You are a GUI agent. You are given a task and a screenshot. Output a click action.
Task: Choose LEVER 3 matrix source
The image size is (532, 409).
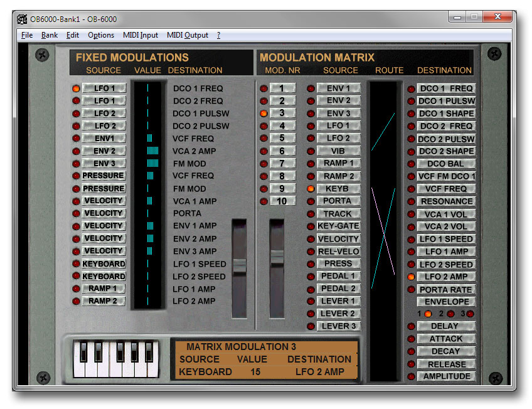(338, 326)
